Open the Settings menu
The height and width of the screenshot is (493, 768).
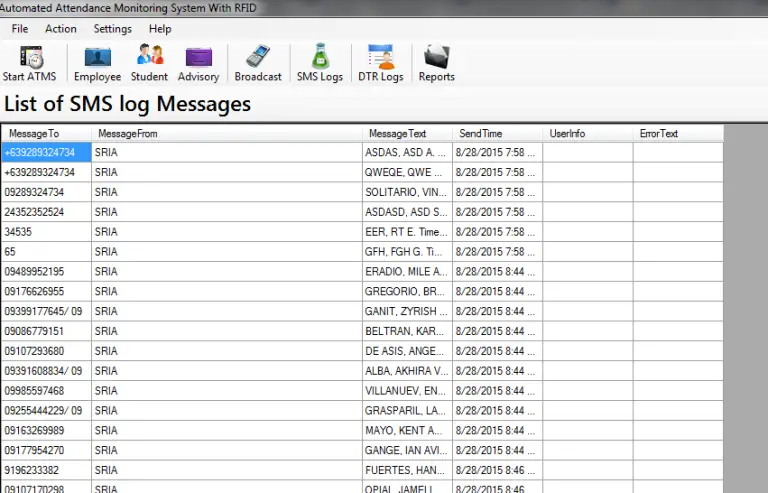coord(113,29)
